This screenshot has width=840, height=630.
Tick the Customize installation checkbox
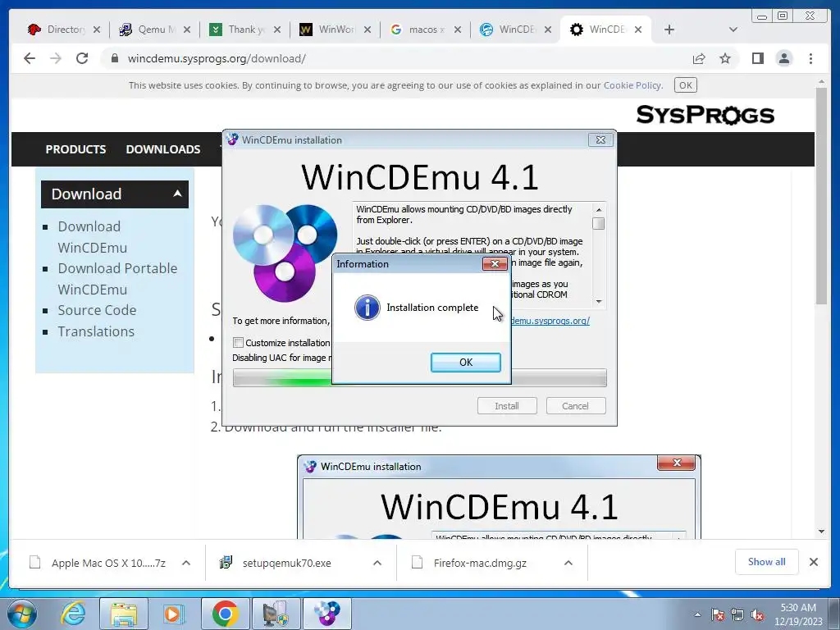click(x=239, y=342)
